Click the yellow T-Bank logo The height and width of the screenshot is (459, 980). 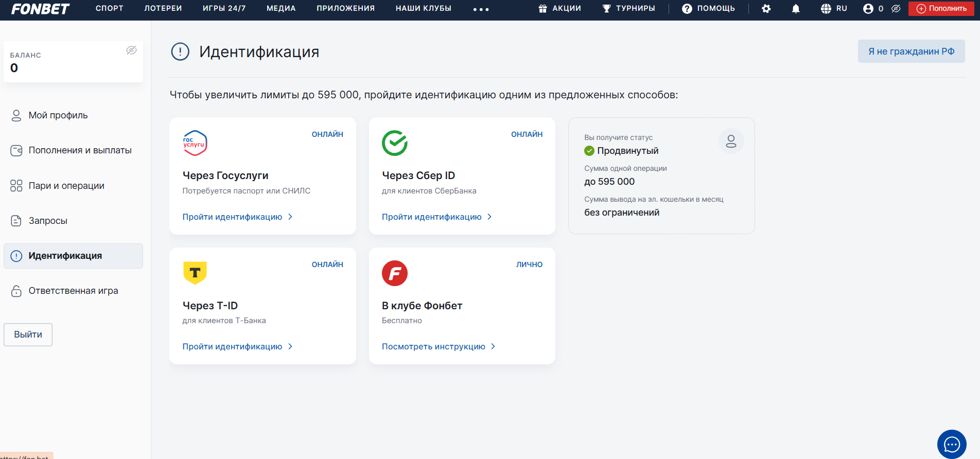pos(195,273)
